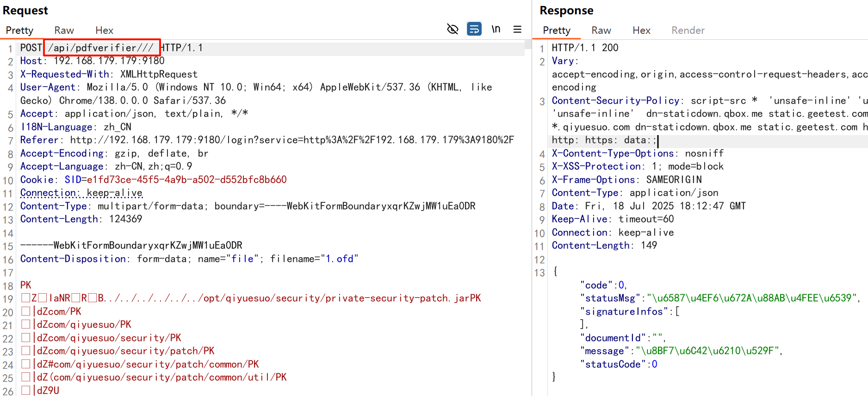Image resolution: width=868 pixels, height=396 pixels.
Task: Toggle the \n non-printable characters button
Action: (496, 30)
